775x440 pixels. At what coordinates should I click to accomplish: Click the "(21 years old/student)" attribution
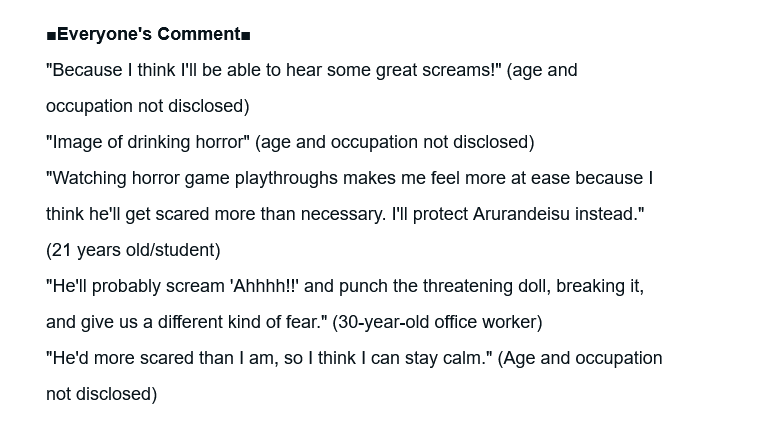click(133, 250)
